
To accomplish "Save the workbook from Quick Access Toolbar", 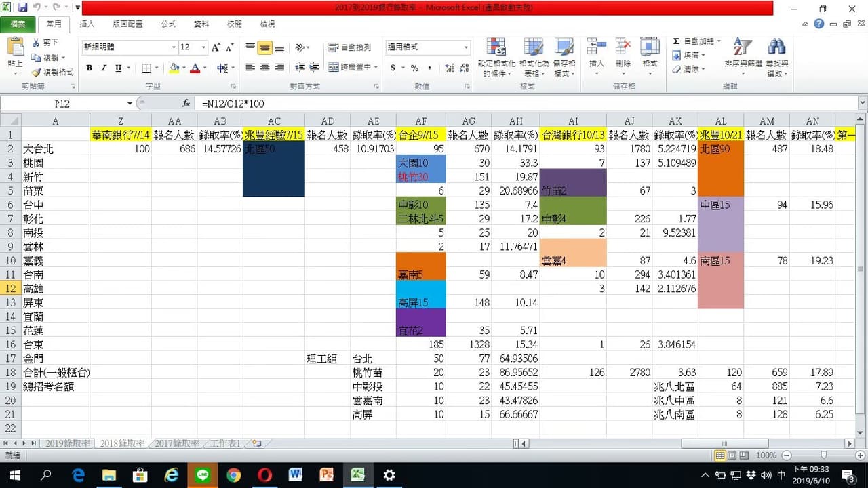I will pos(22,8).
